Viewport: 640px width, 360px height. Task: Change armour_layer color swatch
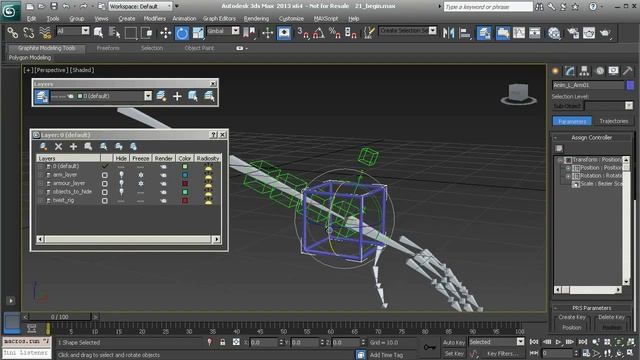pos(185,184)
